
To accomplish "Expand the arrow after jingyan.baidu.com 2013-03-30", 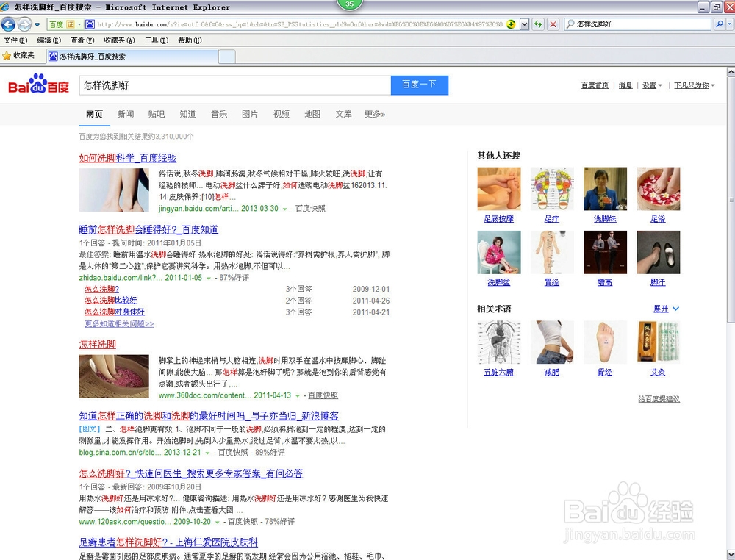I will [x=284, y=209].
